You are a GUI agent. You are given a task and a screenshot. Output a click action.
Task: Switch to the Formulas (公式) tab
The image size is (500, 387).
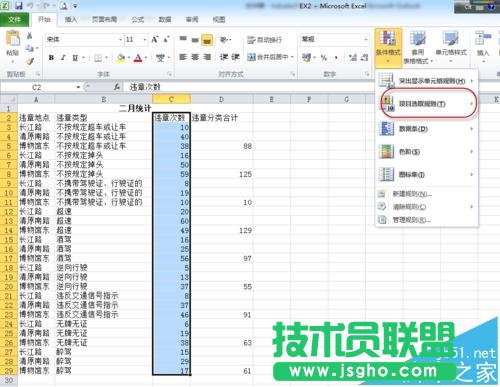point(138,20)
